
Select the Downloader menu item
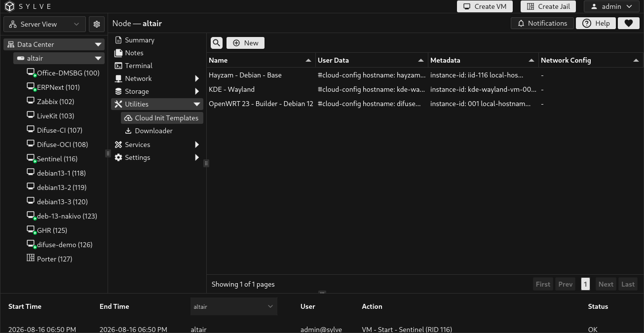pos(162,131)
